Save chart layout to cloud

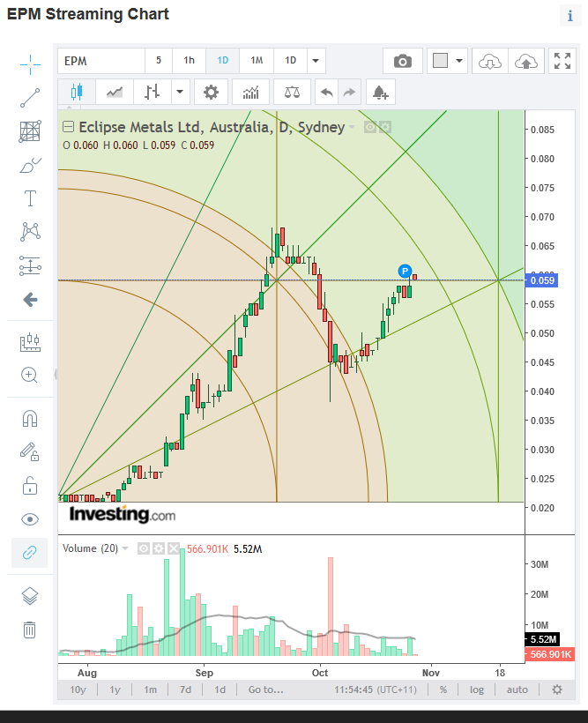[x=525, y=61]
